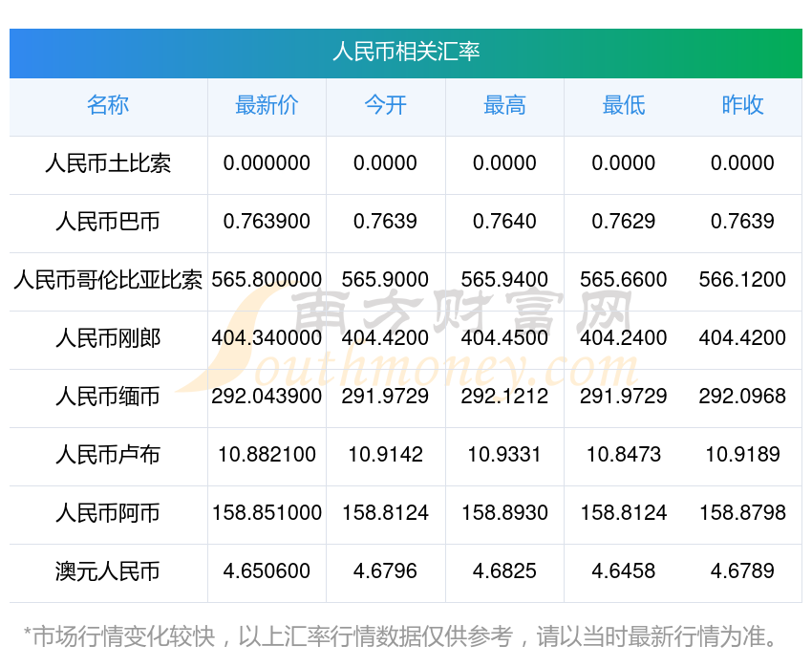Select the 人民币缅币 row name
Image resolution: width=812 pixels, height=667 pixels.
point(108,397)
